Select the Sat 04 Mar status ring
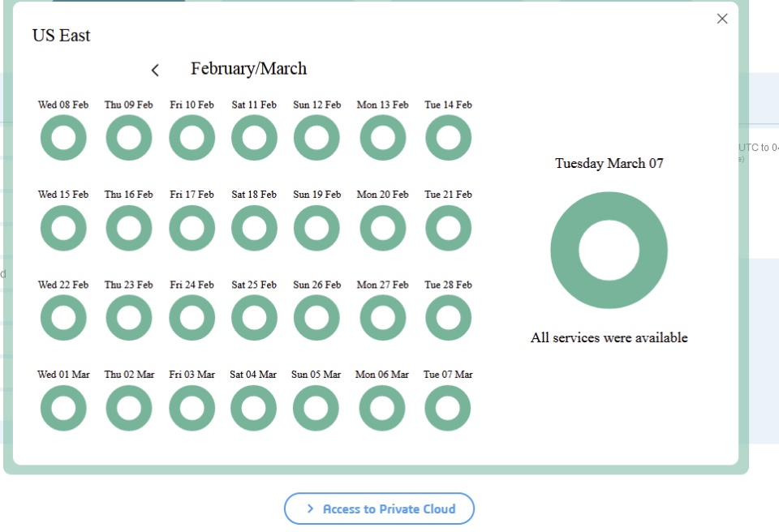This screenshot has height=532, width=779. coord(253,408)
